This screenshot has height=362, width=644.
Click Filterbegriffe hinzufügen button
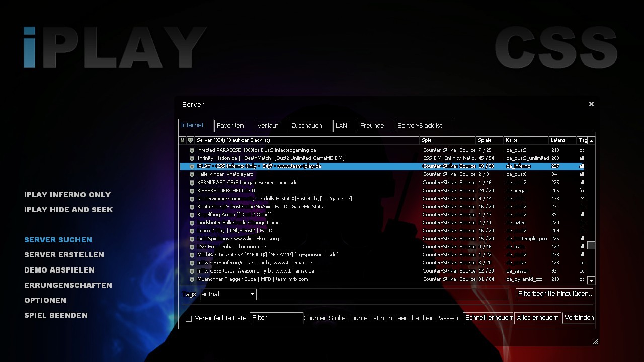[x=554, y=294]
